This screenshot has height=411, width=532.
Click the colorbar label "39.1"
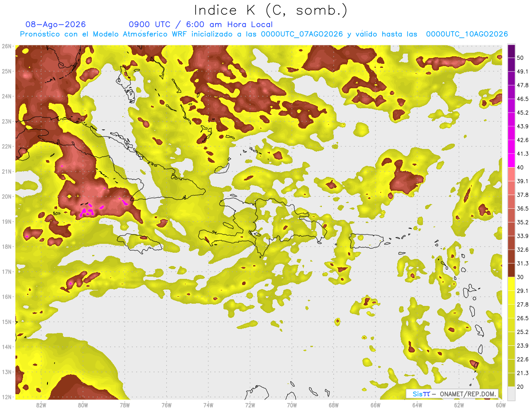click(x=522, y=181)
